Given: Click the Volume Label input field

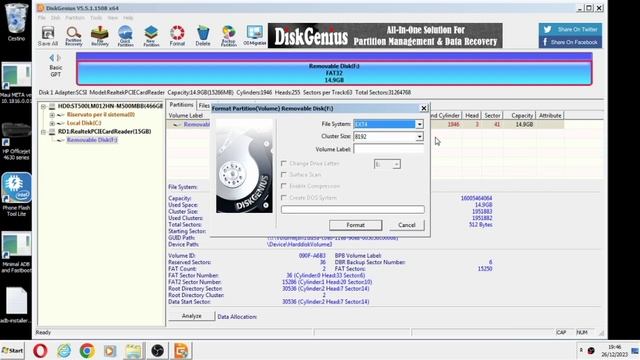Looking at the screenshot, I should (x=389, y=149).
